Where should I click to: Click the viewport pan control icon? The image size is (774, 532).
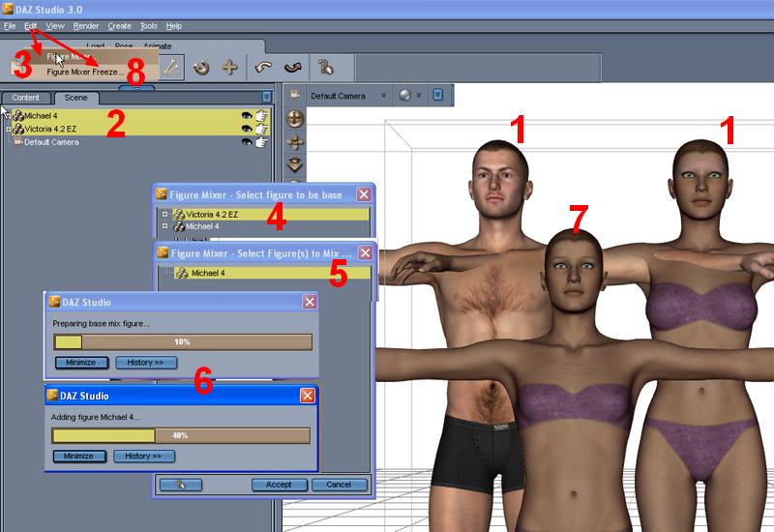(295, 142)
